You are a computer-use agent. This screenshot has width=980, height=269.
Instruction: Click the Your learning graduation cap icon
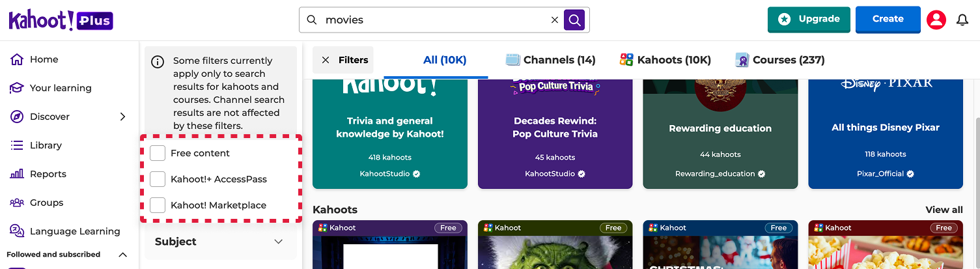click(x=17, y=88)
